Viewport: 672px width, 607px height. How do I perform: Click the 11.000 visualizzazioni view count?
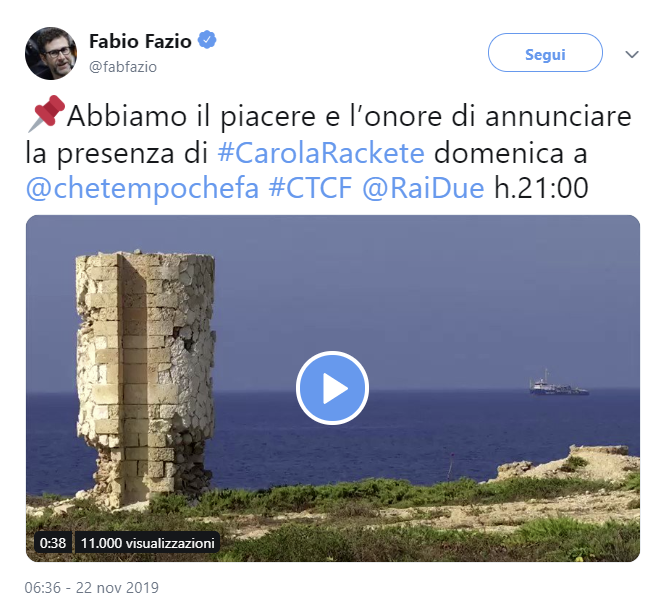coord(147,543)
